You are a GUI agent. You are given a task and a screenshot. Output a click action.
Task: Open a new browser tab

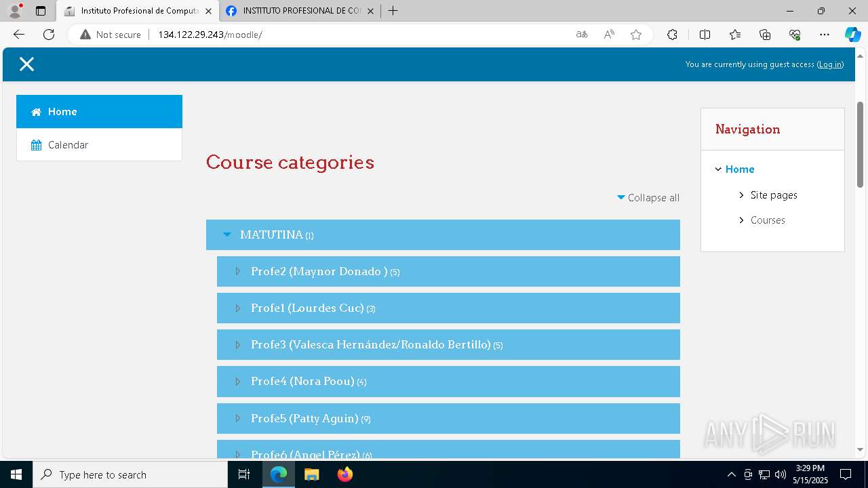(393, 11)
